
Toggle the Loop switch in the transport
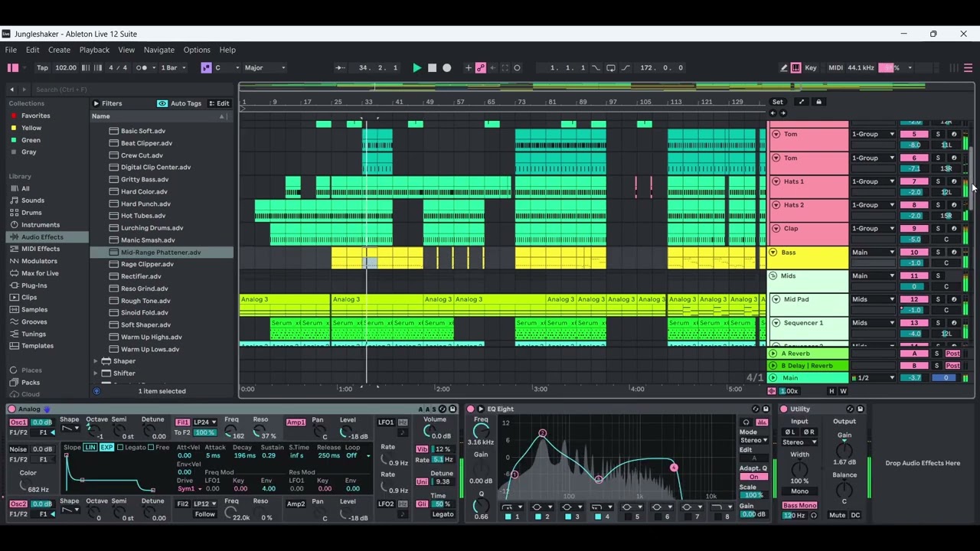point(610,68)
